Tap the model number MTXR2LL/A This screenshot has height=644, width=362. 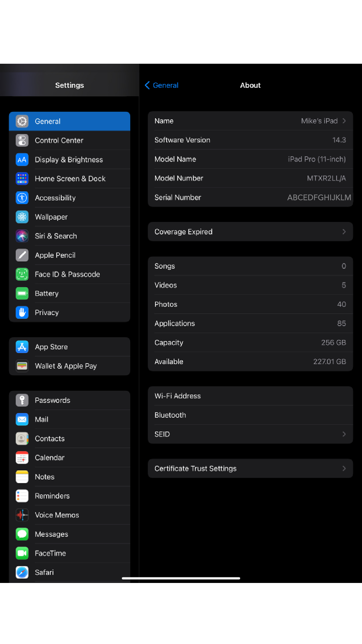[x=326, y=178]
